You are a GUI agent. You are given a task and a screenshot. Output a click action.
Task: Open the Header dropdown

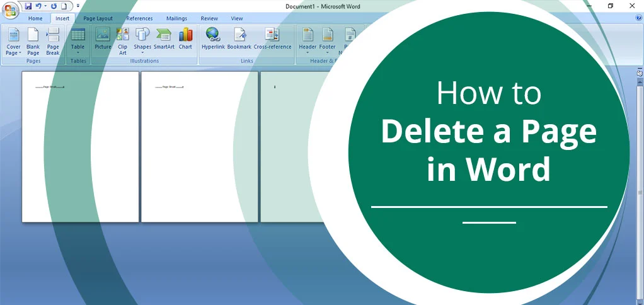click(308, 41)
